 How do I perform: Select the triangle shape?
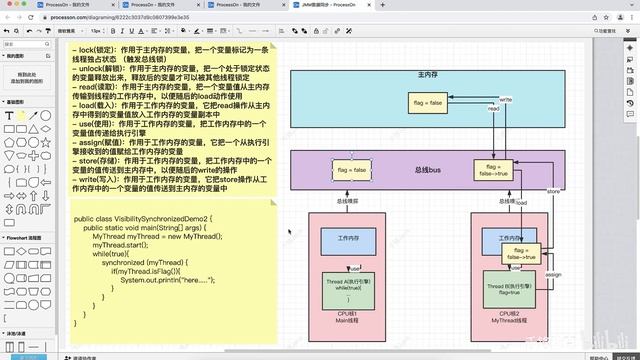pos(33,129)
